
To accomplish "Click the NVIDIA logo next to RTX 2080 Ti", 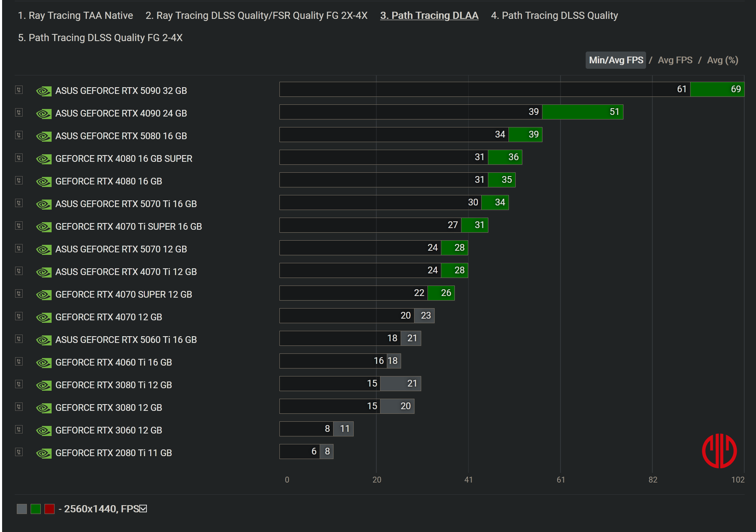I will tap(44, 453).
